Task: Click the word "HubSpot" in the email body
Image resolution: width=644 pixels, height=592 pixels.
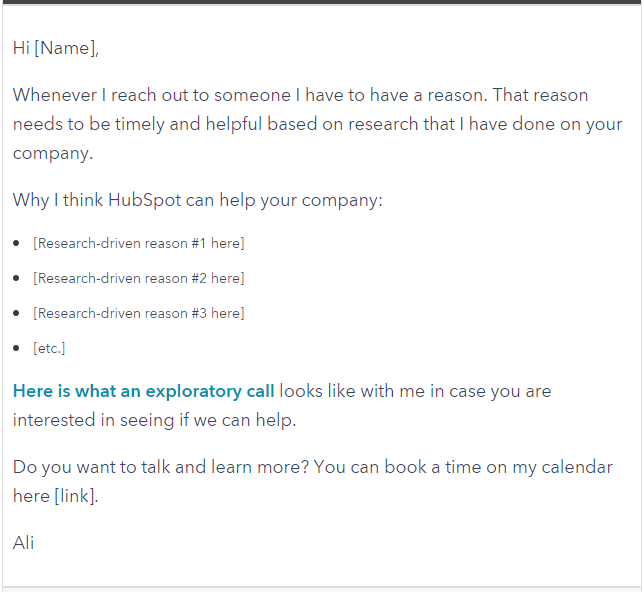Action: pos(146,200)
